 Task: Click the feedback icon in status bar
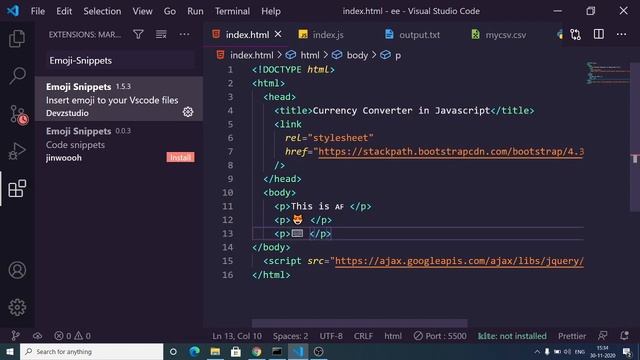click(602, 336)
